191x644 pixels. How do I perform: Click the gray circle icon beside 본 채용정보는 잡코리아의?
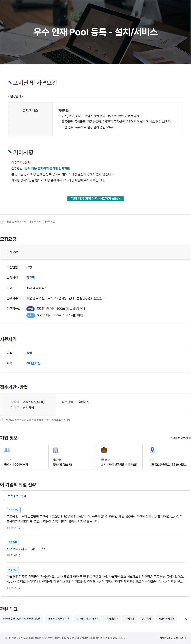pyautogui.click(x=6, y=638)
